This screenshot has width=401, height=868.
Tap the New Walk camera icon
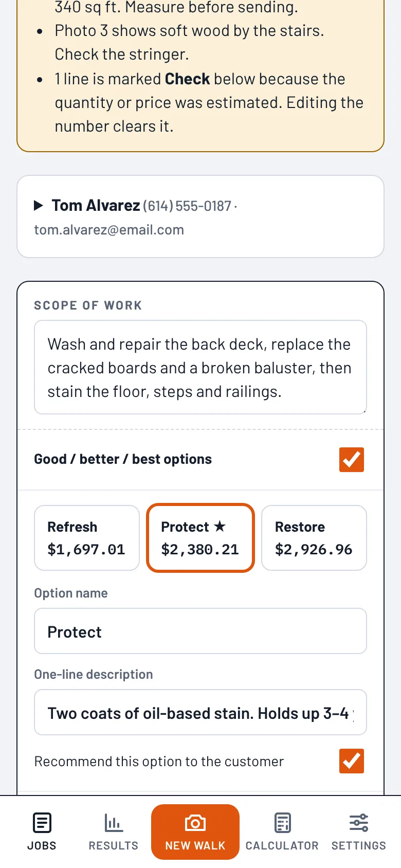point(195,823)
